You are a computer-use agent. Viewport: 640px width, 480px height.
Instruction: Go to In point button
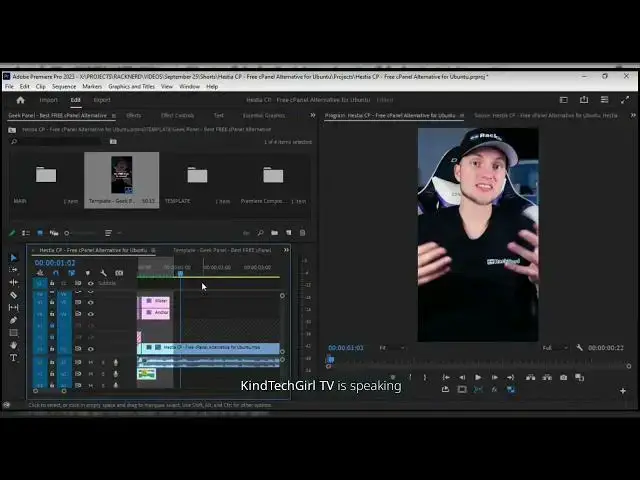(446, 378)
